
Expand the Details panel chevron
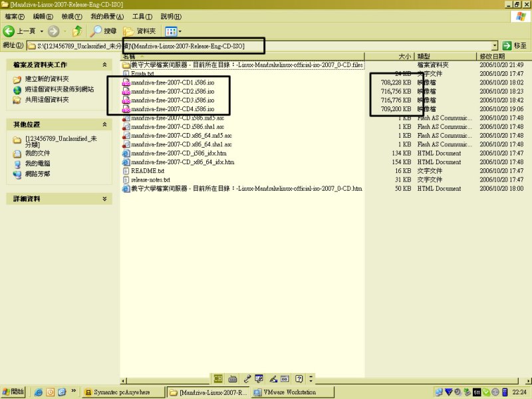tap(104, 198)
